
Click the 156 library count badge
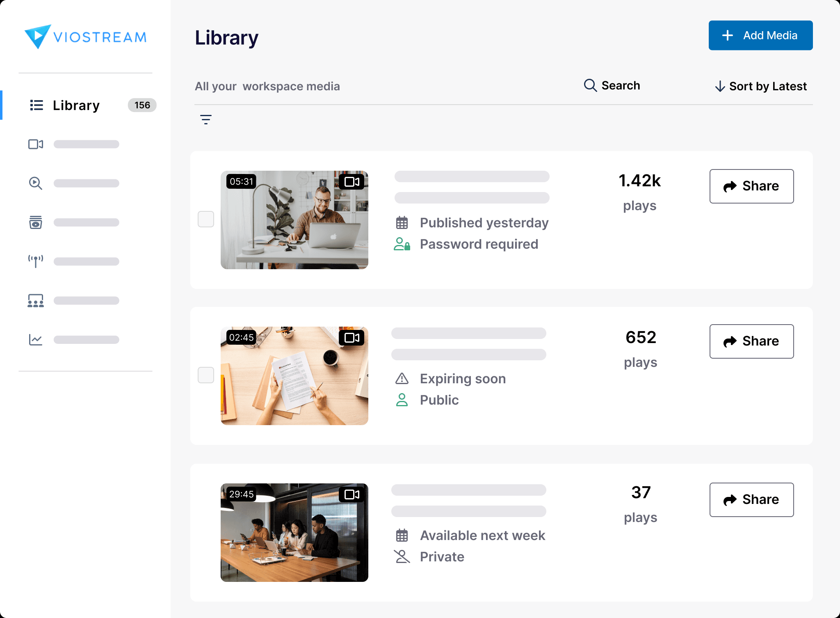pyautogui.click(x=142, y=105)
